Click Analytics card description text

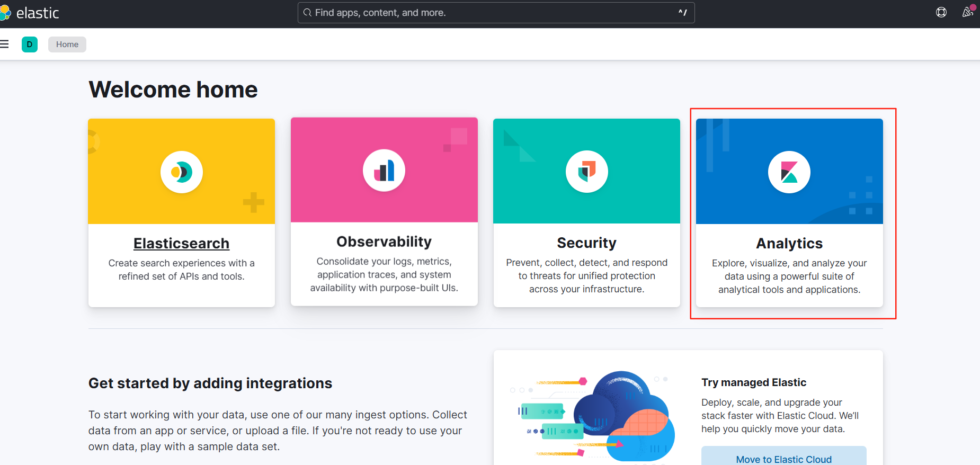[x=789, y=276]
